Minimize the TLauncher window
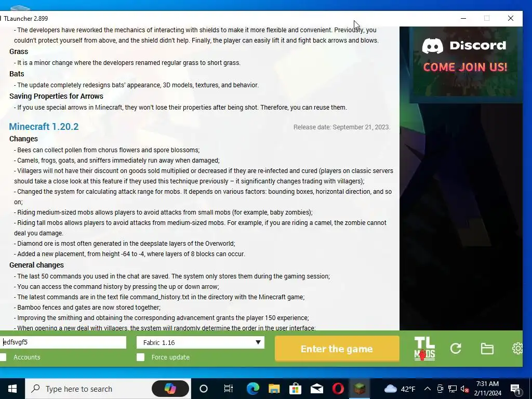532x399 pixels. (x=463, y=18)
